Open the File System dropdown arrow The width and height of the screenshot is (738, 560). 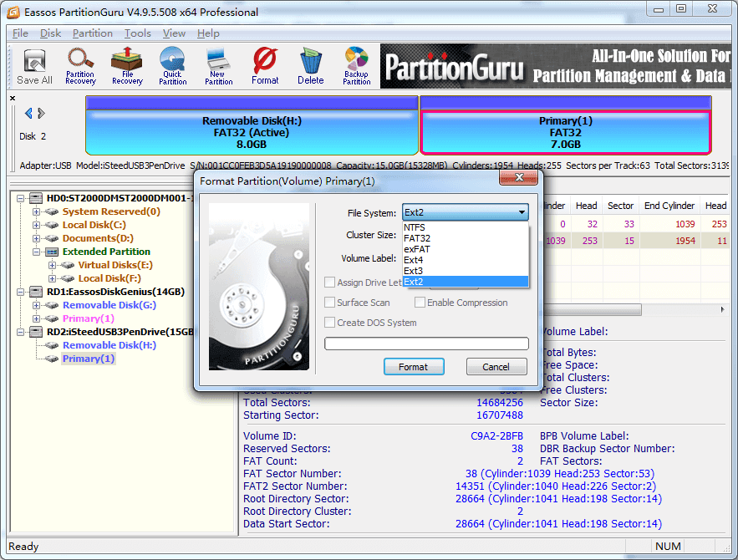point(522,212)
